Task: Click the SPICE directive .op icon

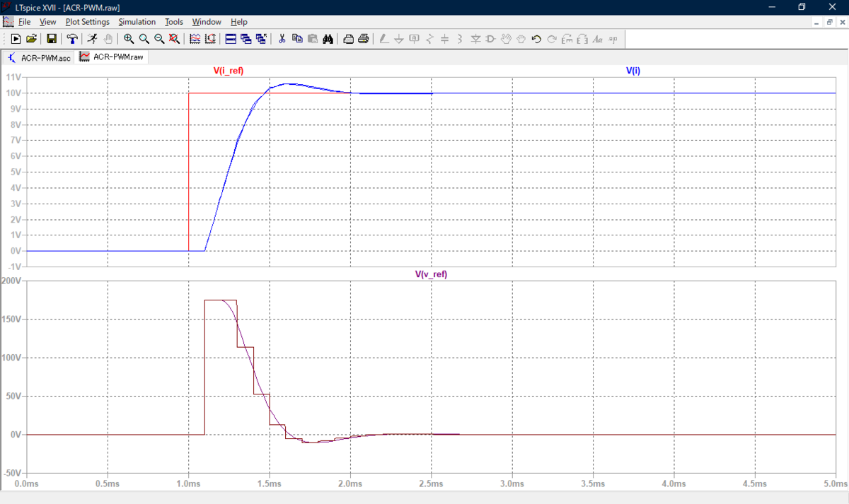Action: [x=613, y=39]
